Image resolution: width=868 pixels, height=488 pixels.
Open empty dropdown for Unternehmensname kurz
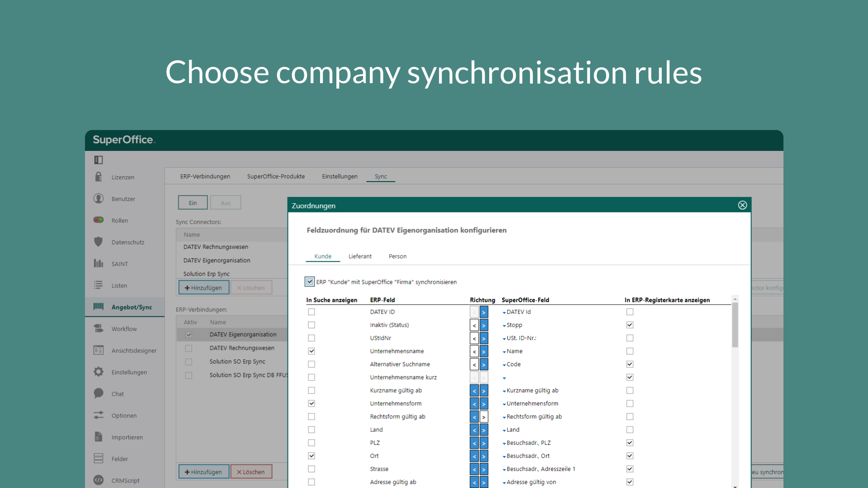click(504, 378)
